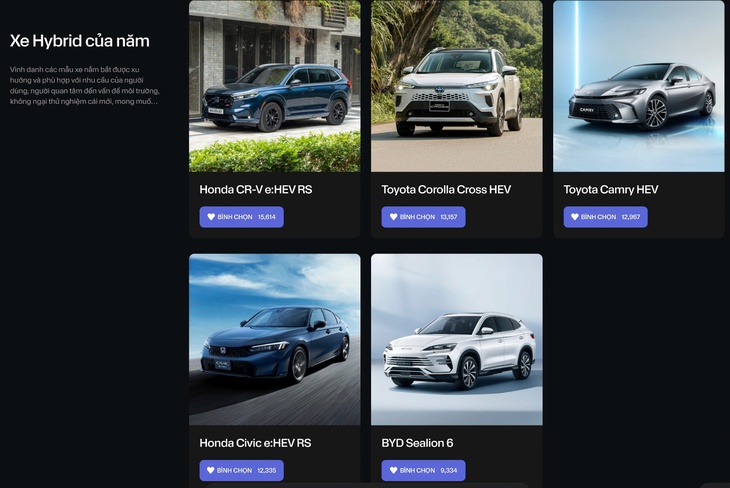Click heart icon under Honda Civic e:HEV RS
This screenshot has width=730, height=488.
point(211,470)
